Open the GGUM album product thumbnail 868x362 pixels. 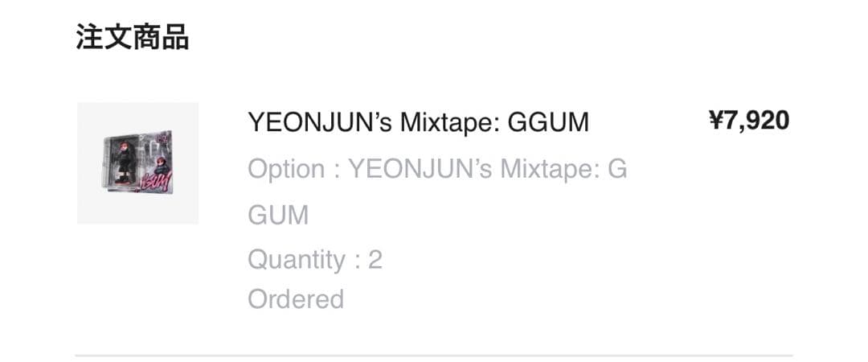click(x=137, y=163)
